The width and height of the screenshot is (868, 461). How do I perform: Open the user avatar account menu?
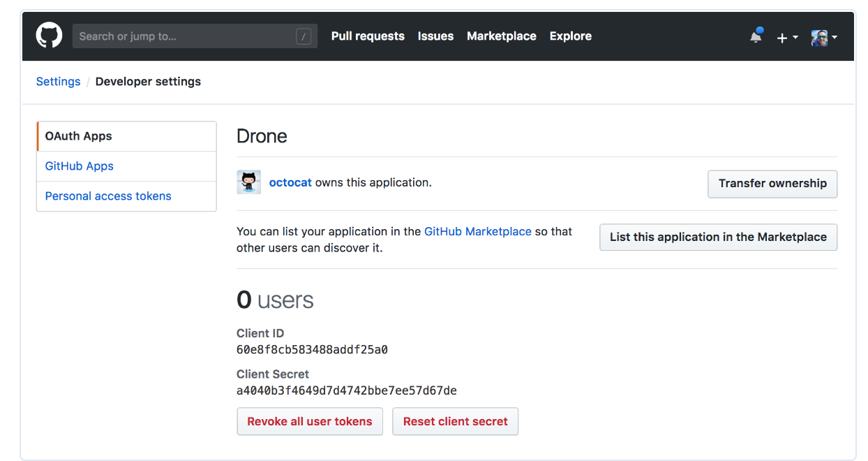[x=824, y=37]
